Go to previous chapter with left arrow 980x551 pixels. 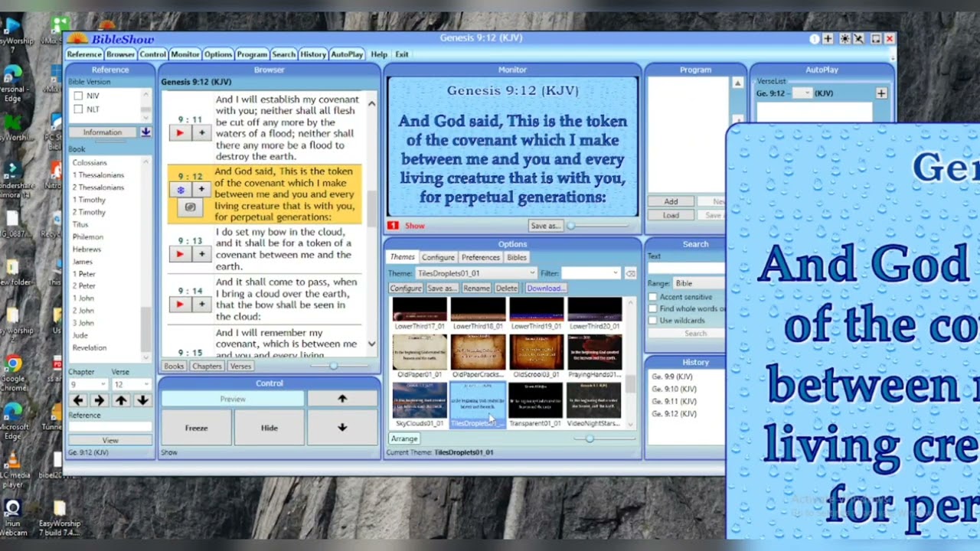click(x=78, y=400)
